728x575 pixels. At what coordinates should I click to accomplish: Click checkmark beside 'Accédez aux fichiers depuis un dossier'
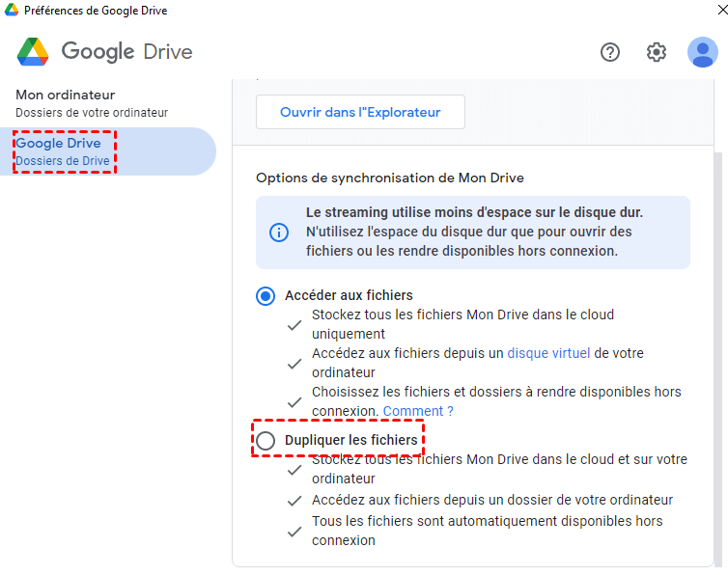coord(294,501)
